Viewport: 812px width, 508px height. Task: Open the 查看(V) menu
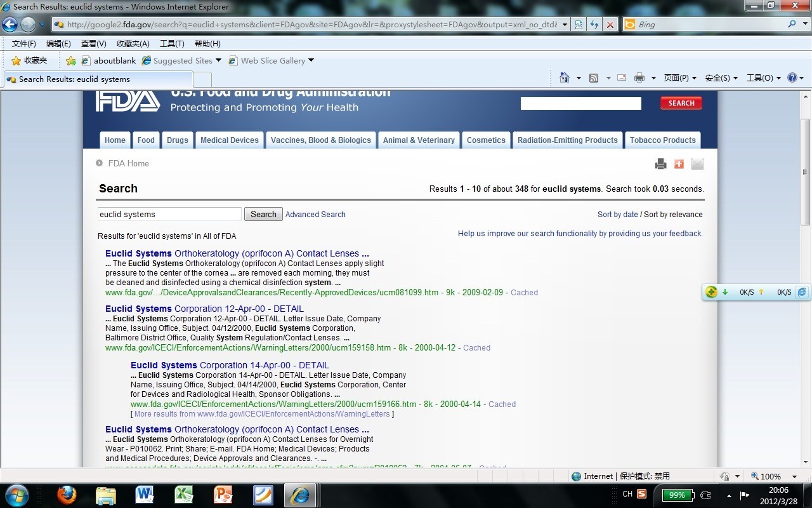pos(94,44)
